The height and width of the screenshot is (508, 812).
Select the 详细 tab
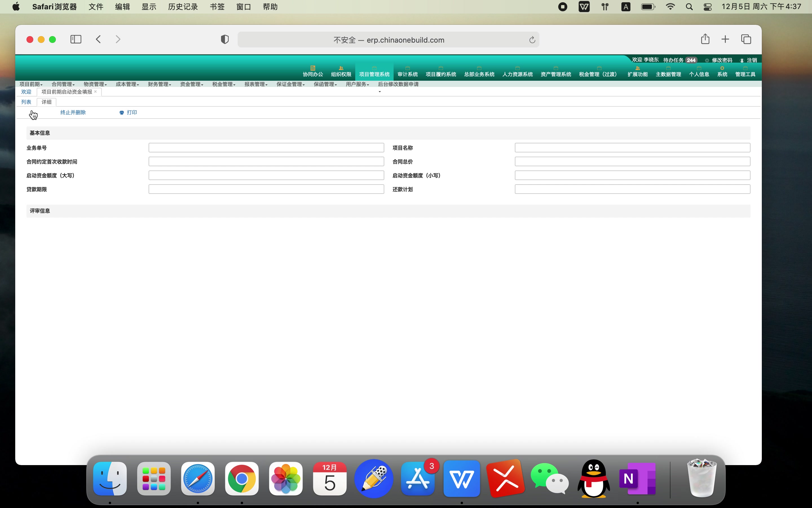47,102
